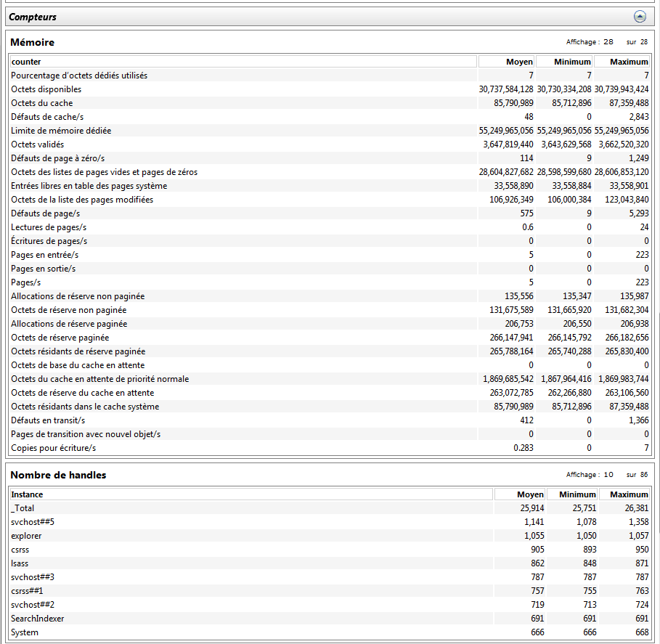Select the Limite de mémoire dédiée row
The image size is (660, 644).
tap(330, 131)
